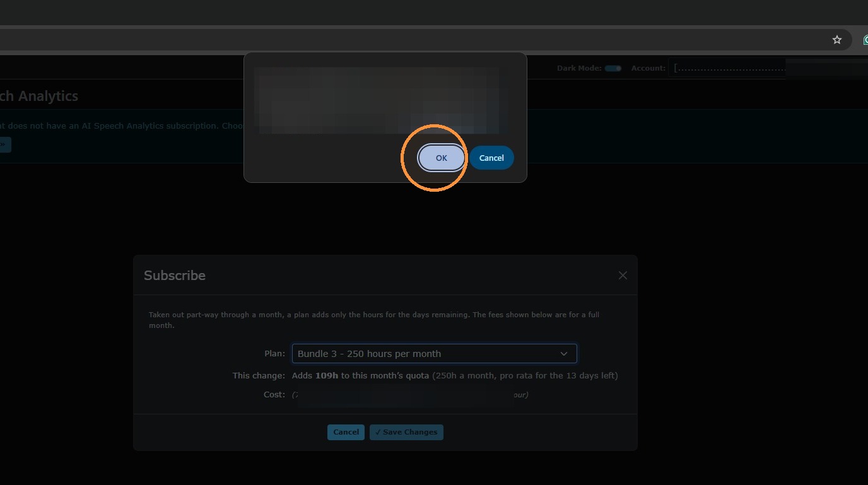This screenshot has width=868, height=485.
Task: Confirm the browser dialog by clicking OK
Action: point(442,158)
